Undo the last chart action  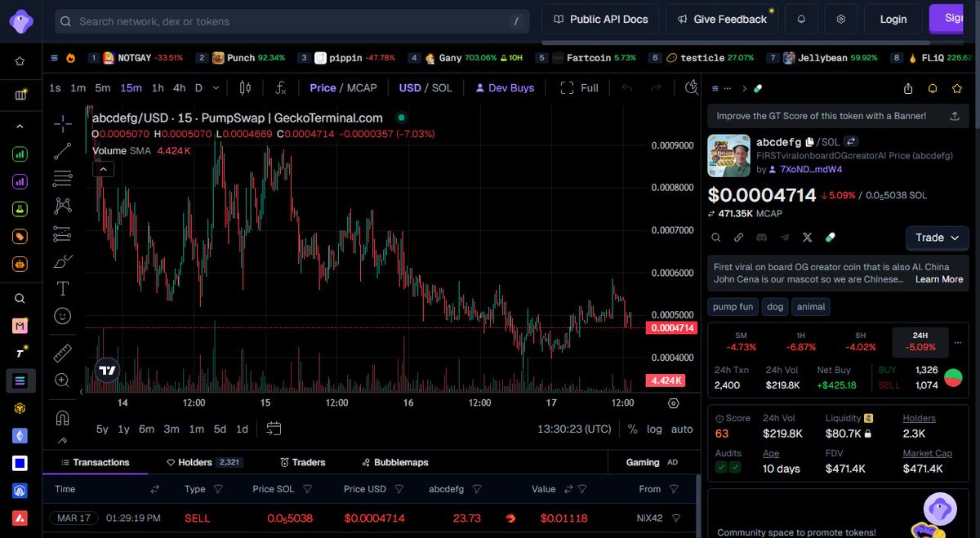pos(627,87)
